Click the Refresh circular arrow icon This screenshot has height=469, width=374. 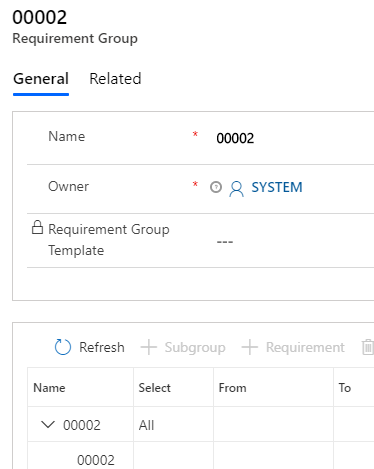pos(63,347)
